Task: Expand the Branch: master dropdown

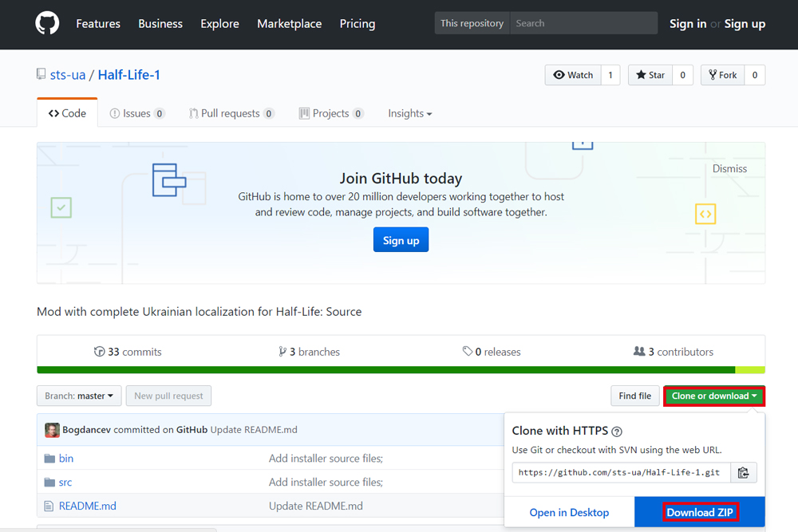Action: 79,396
